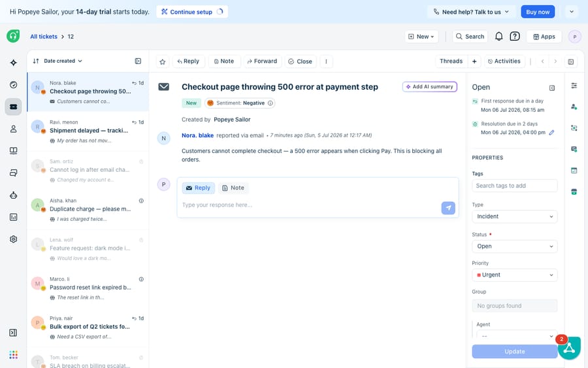Toggle the right-side details panel layout icon

pyautogui.click(x=571, y=61)
